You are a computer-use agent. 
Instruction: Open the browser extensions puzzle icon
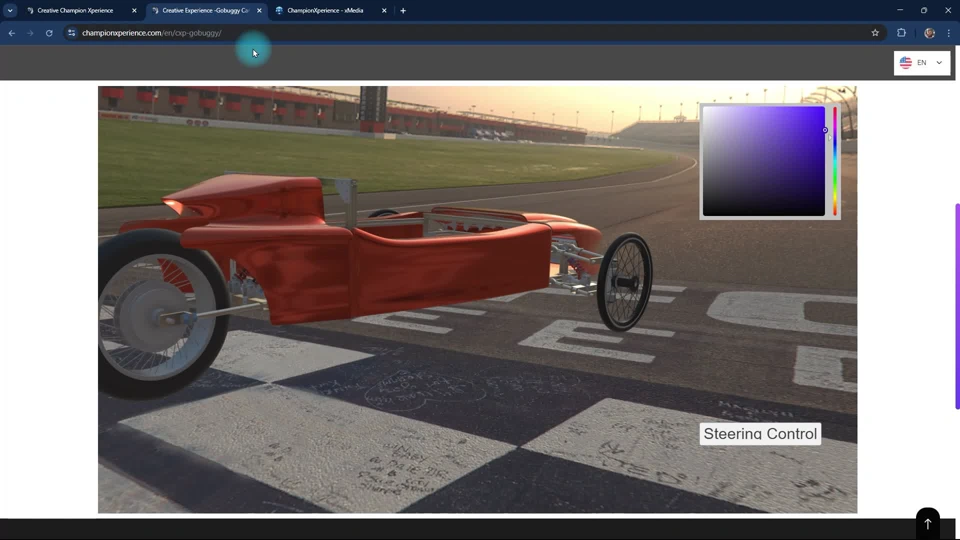tap(901, 33)
